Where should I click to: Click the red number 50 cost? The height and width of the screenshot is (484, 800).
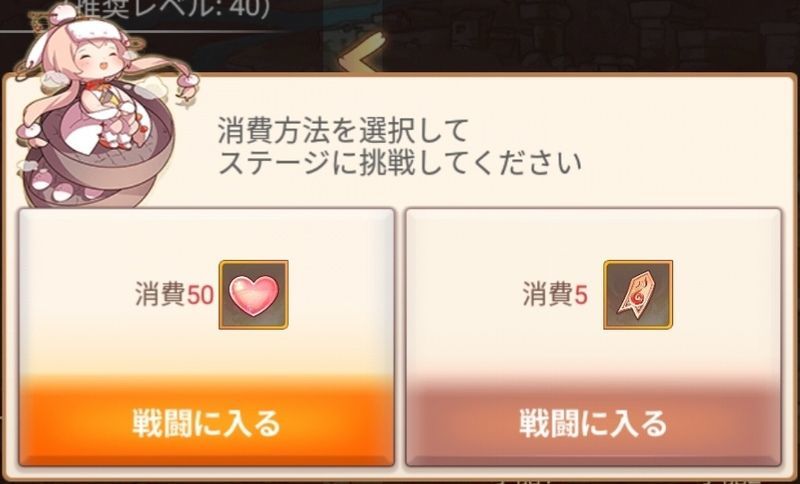coord(200,295)
